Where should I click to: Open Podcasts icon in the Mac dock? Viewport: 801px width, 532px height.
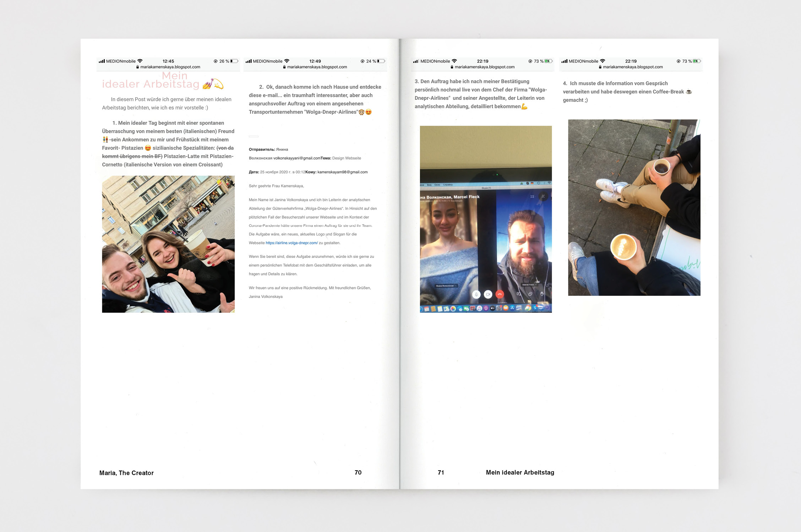coord(486,308)
